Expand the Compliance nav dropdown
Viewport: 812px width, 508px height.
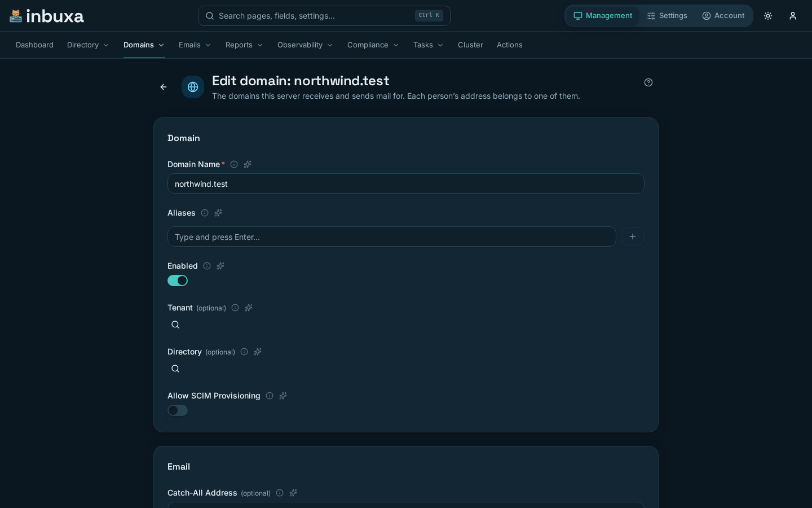[x=373, y=45]
